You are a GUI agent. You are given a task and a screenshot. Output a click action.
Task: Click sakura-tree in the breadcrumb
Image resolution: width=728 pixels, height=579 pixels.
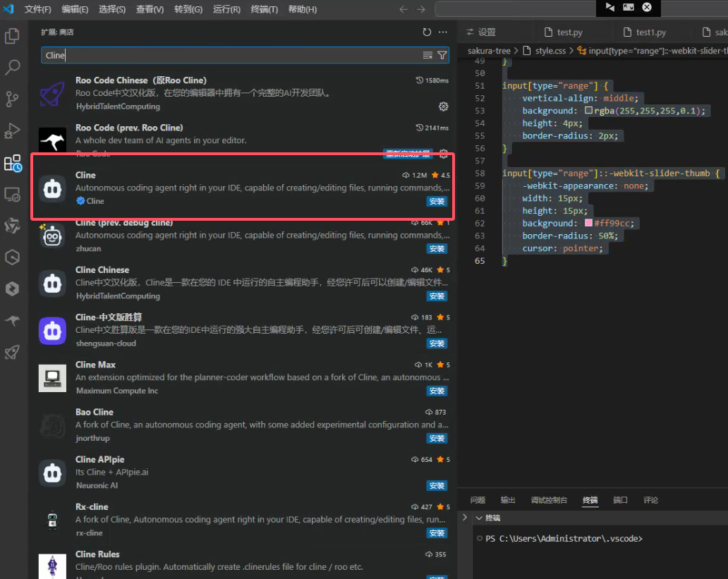488,51
